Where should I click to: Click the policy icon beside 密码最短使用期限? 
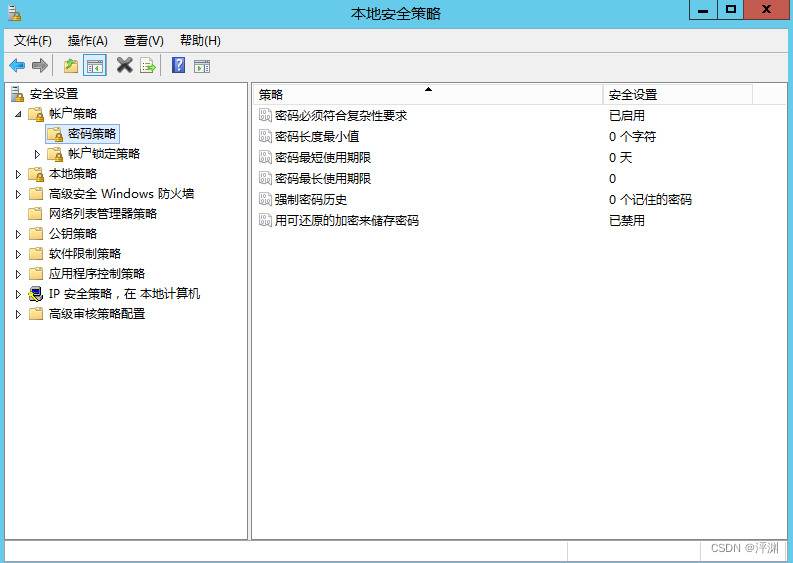click(266, 157)
